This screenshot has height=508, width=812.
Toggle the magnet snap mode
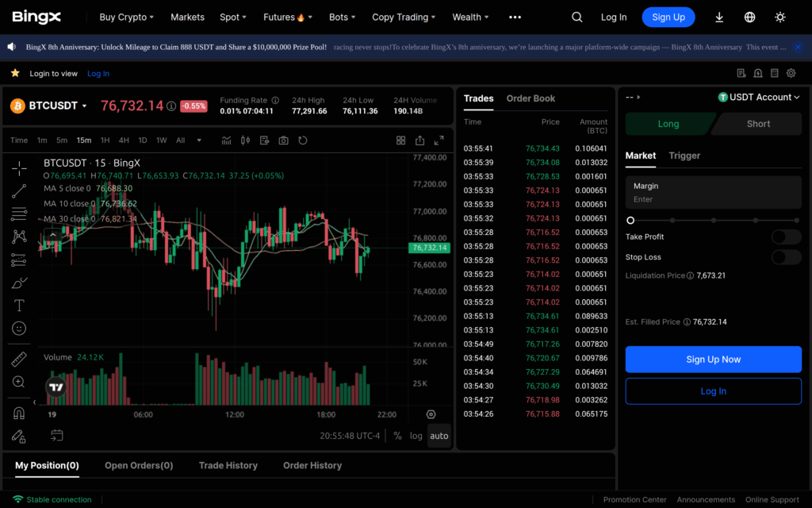pos(19,413)
